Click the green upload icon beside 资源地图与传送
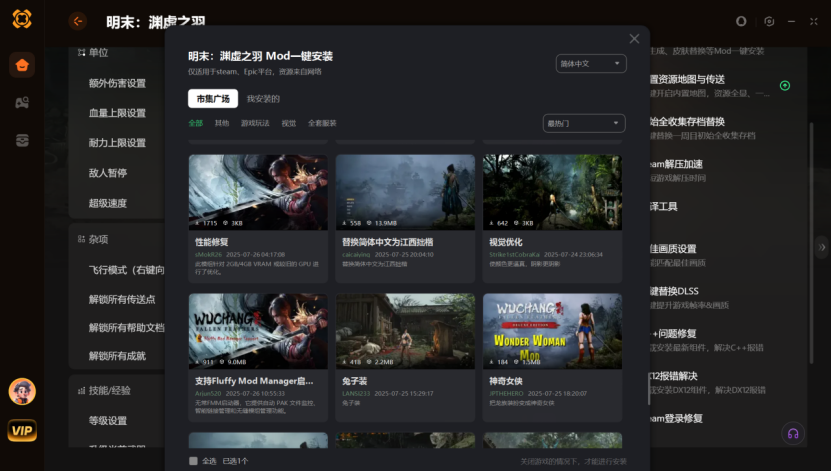Screen dimensions: 831x471 coord(785,85)
